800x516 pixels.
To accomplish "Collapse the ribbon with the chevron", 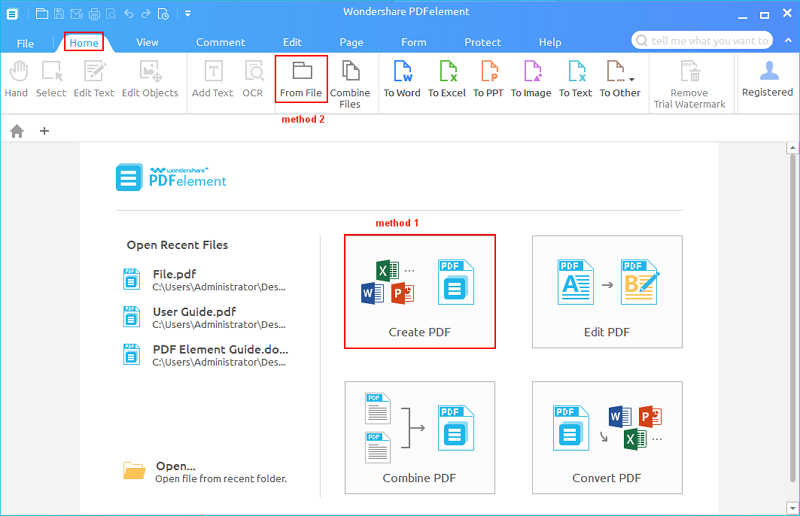I will pos(788,40).
